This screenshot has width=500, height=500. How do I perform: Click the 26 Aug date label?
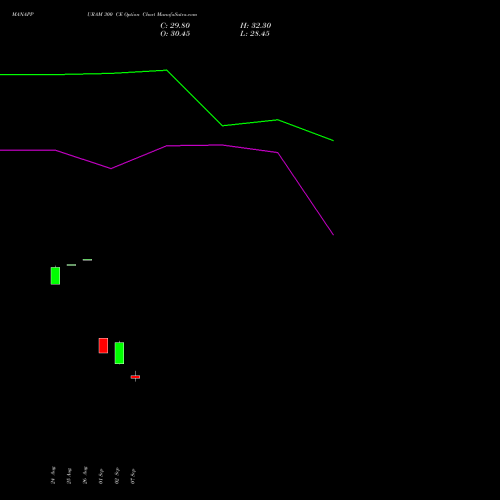pos(85,475)
